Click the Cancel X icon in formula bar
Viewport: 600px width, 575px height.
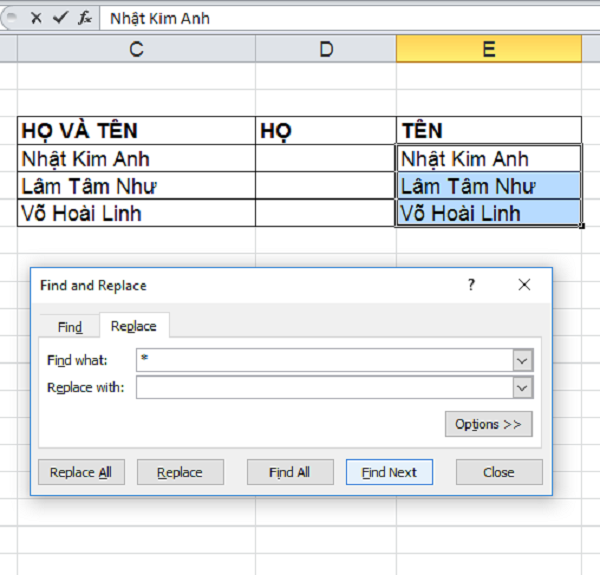(x=36, y=18)
